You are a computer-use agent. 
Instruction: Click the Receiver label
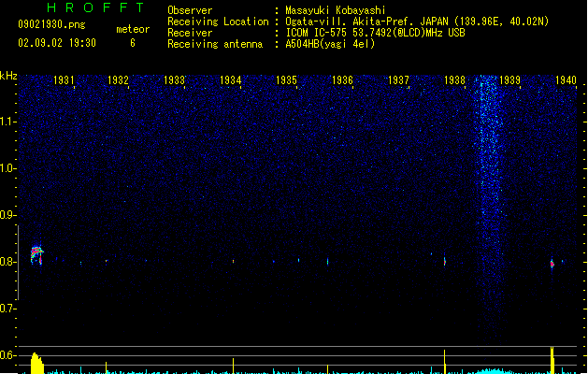(190, 33)
